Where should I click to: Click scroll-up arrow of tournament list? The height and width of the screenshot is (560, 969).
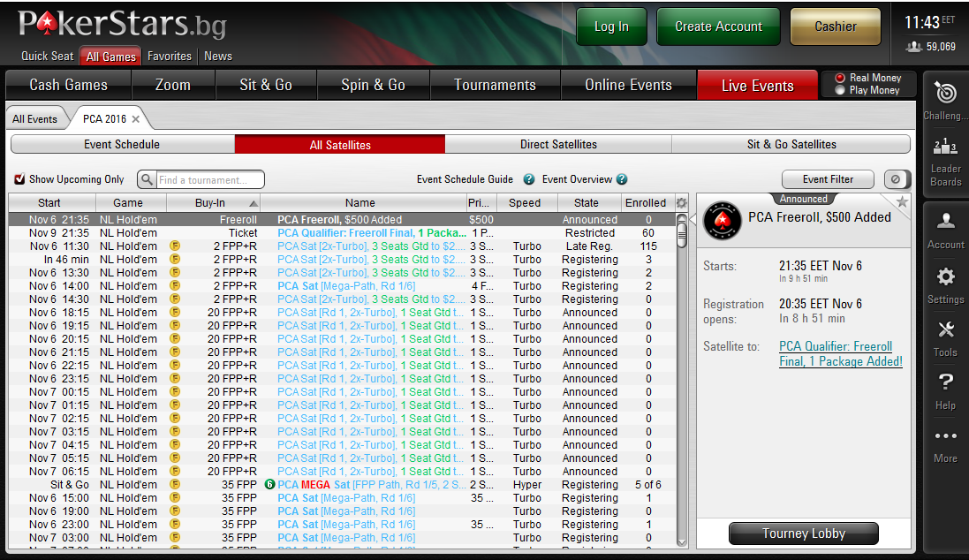[x=682, y=218]
